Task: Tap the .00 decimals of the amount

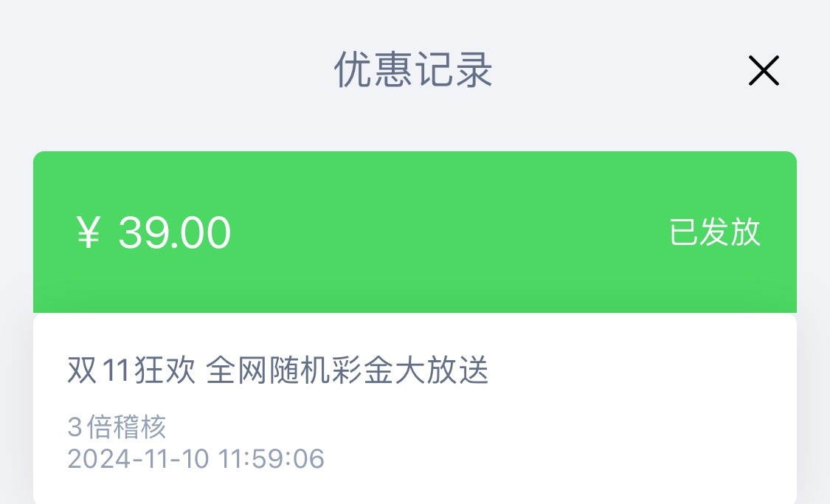Action: click(199, 232)
